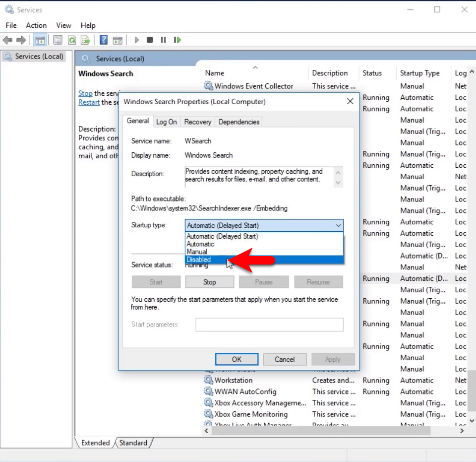476x462 pixels.
Task: Select the Windows Event Collector service row
Action: [x=336, y=86]
